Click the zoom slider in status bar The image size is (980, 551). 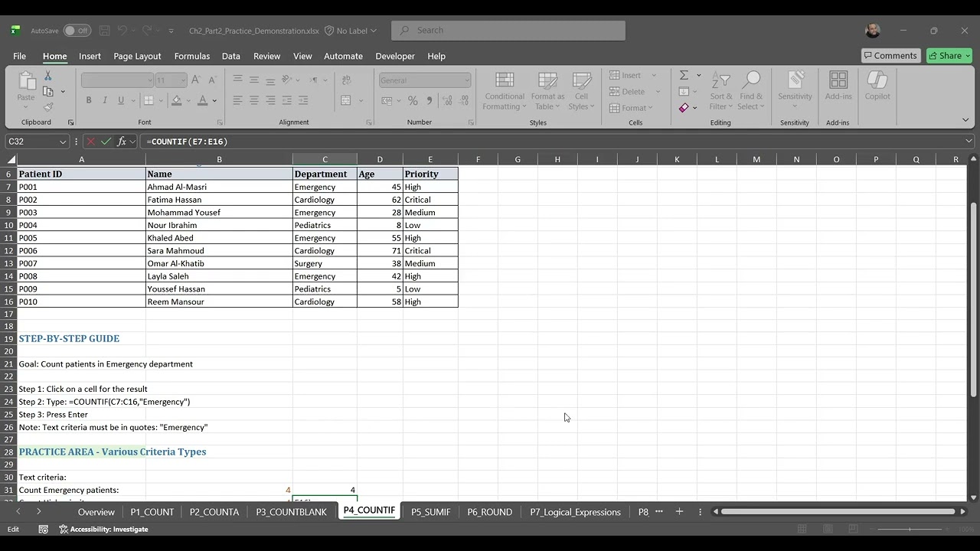[x=910, y=529]
